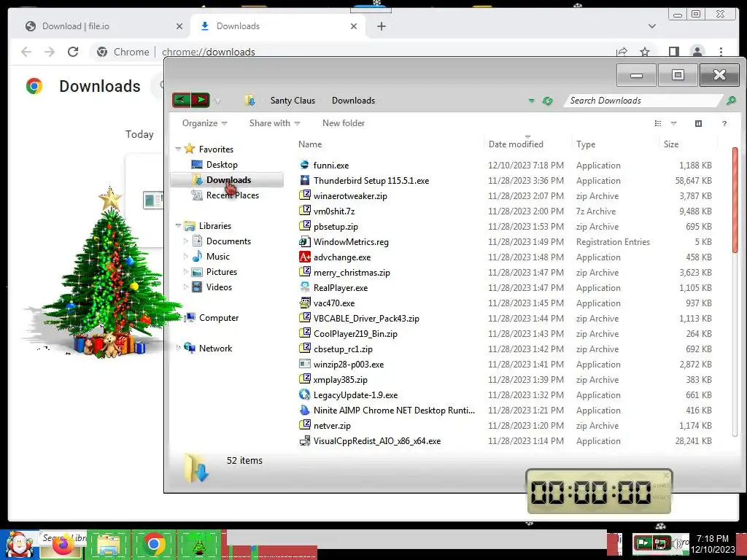Click the Christmas tree taskbar icon
This screenshot has width=747, height=560.
coord(198,545)
